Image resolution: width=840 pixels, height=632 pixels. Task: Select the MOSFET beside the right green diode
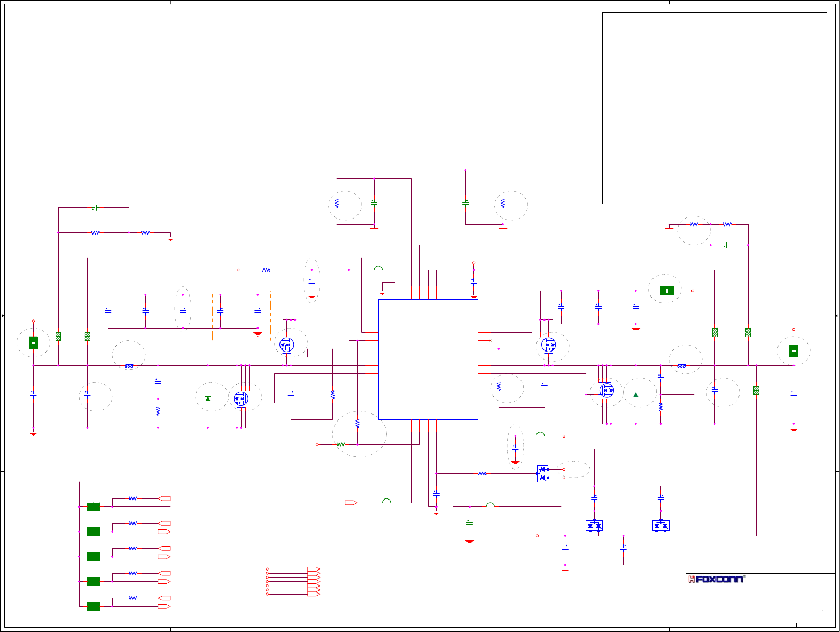pos(606,391)
